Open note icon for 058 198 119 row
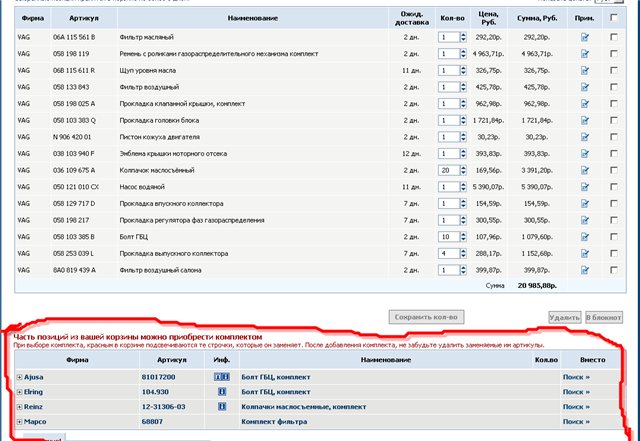 [585, 54]
